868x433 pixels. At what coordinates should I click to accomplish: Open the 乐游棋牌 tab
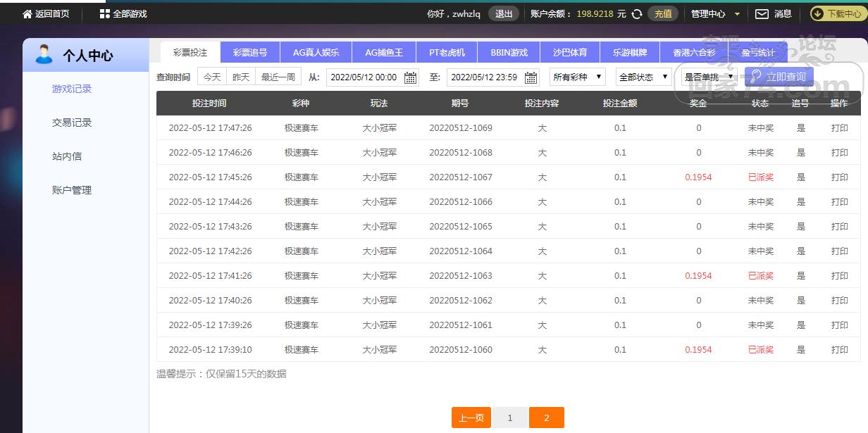[630, 53]
